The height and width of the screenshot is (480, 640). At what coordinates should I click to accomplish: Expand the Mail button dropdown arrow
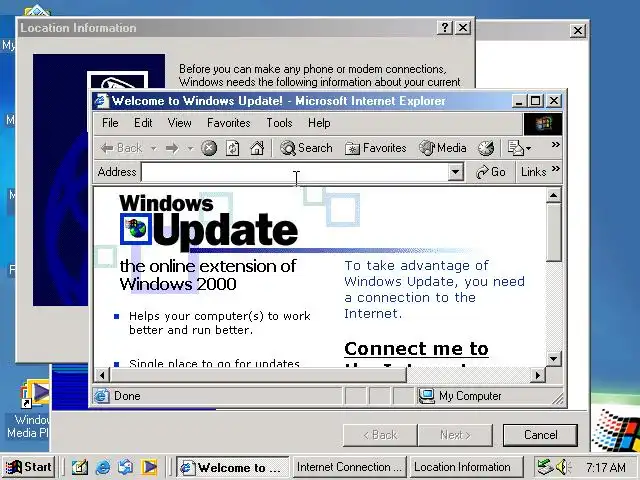coord(529,148)
